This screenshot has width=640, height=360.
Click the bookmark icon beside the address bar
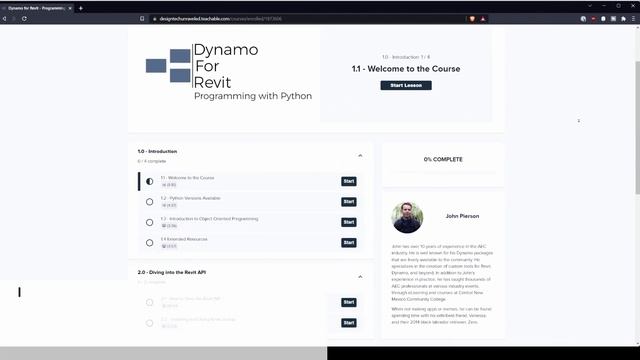point(142,18)
